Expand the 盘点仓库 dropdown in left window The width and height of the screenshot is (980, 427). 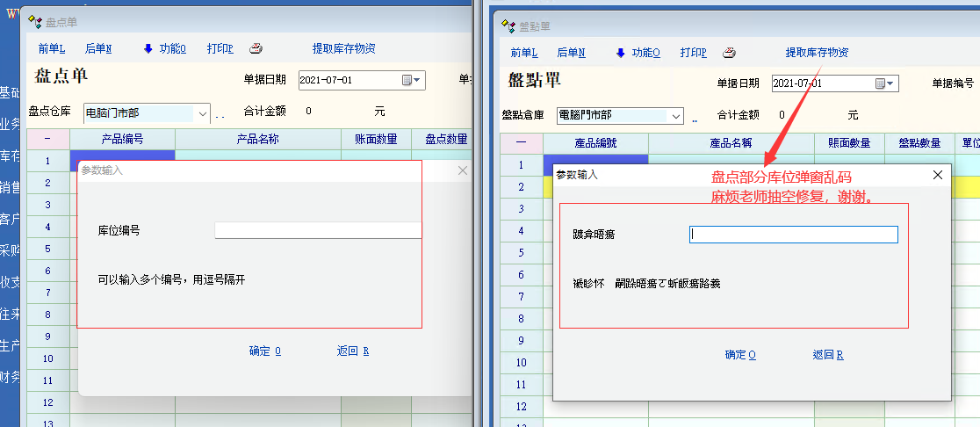[x=202, y=113]
